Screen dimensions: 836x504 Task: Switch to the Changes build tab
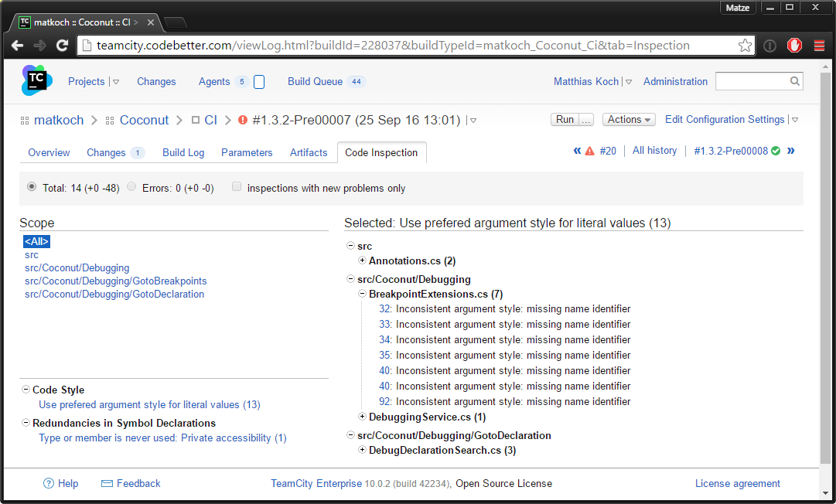point(116,152)
